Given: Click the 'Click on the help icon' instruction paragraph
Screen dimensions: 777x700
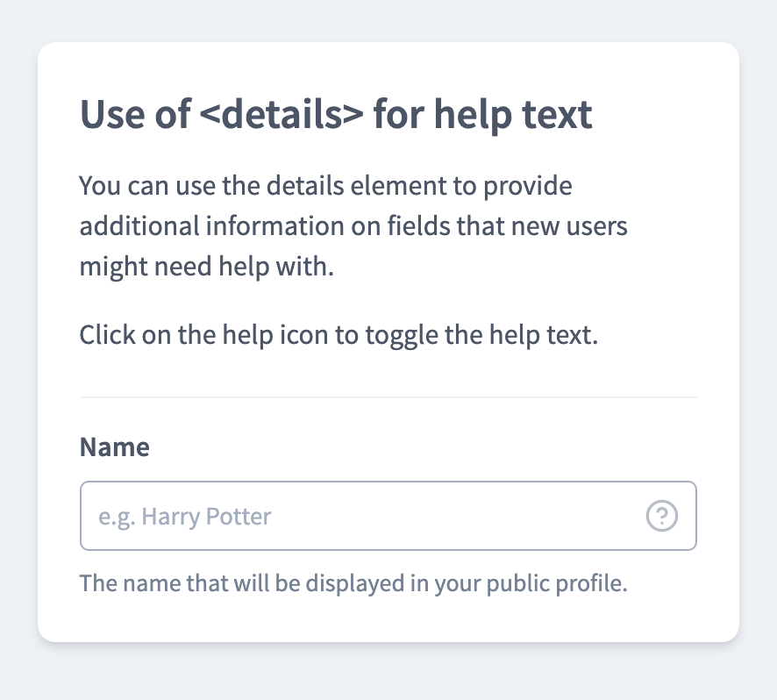Looking at the screenshot, I should click(x=339, y=335).
